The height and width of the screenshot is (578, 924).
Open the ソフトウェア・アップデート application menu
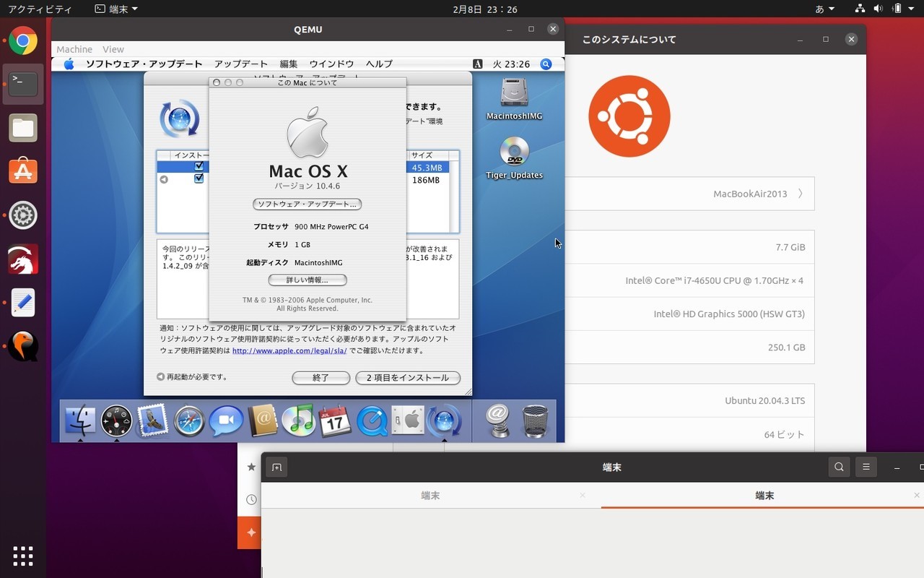144,64
